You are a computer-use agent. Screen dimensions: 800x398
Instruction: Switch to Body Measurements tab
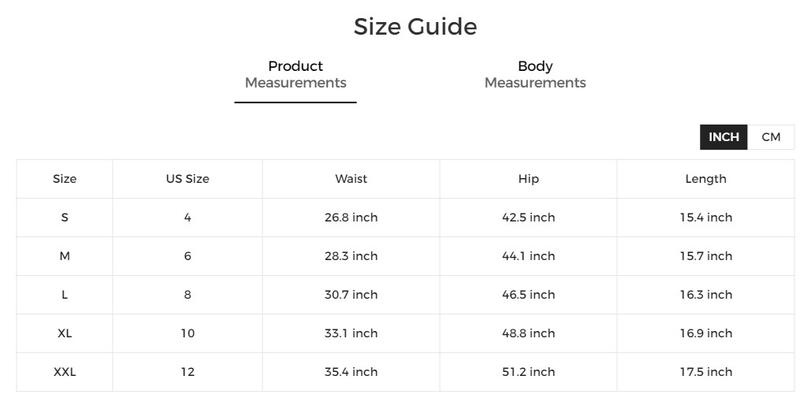pos(535,74)
